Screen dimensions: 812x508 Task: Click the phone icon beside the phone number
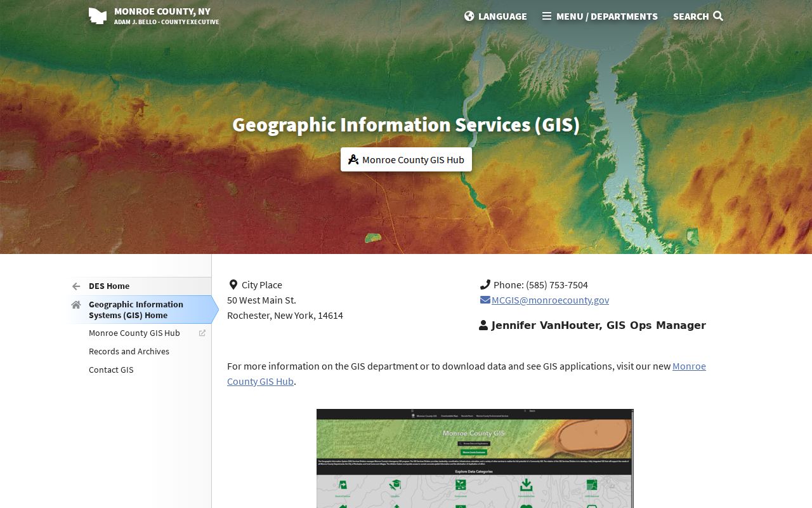pyautogui.click(x=485, y=284)
